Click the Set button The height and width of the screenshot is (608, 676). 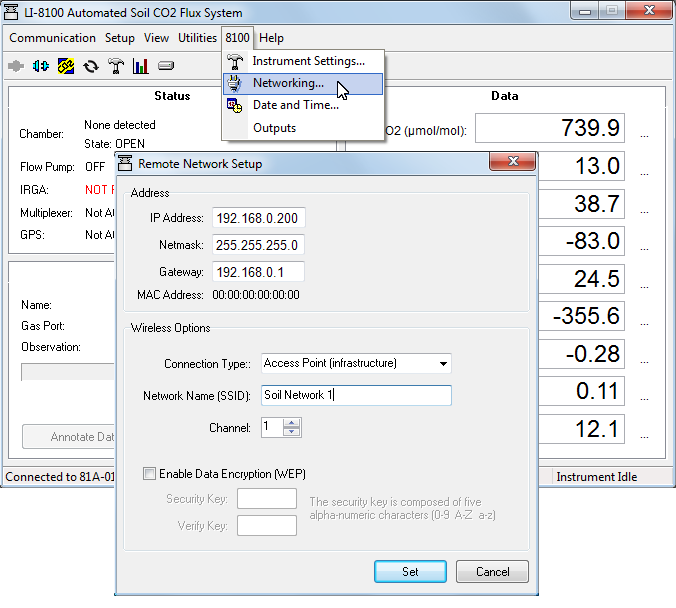click(x=410, y=572)
